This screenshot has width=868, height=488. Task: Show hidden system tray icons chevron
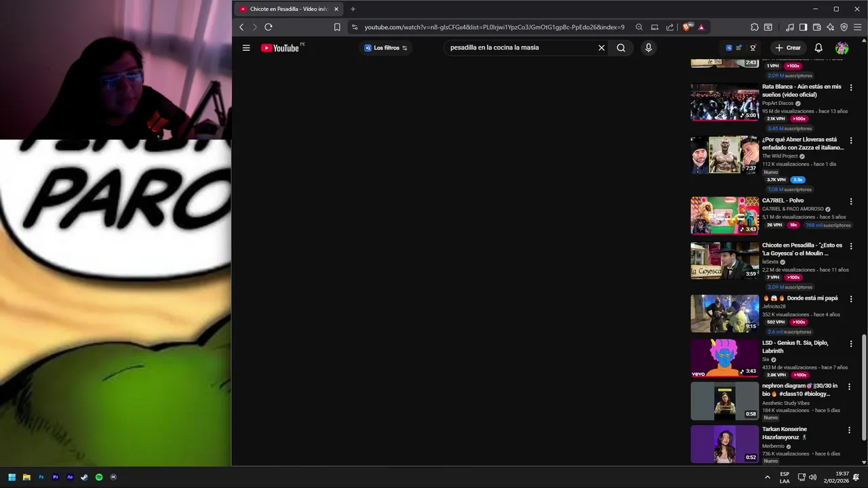(x=768, y=477)
